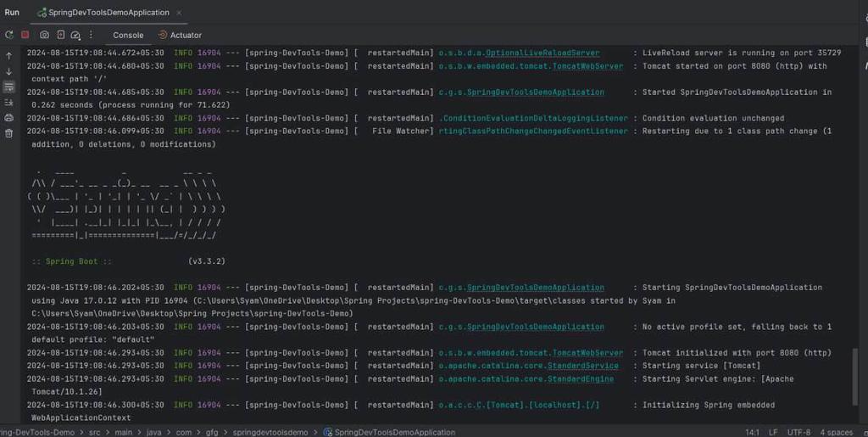The height and width of the screenshot is (437, 868).
Task: Click the 'springdevtoolsdemo' breadcrumb
Action: click(270, 432)
